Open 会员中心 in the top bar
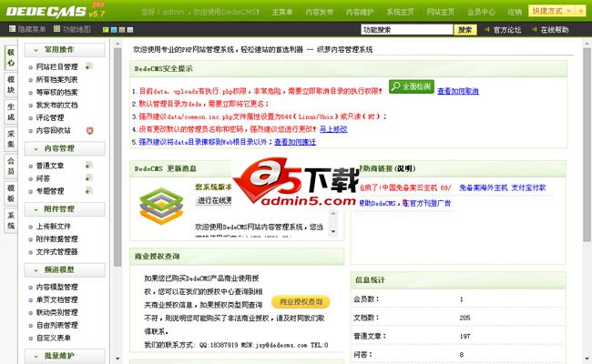This screenshot has width=592, height=364. click(481, 12)
